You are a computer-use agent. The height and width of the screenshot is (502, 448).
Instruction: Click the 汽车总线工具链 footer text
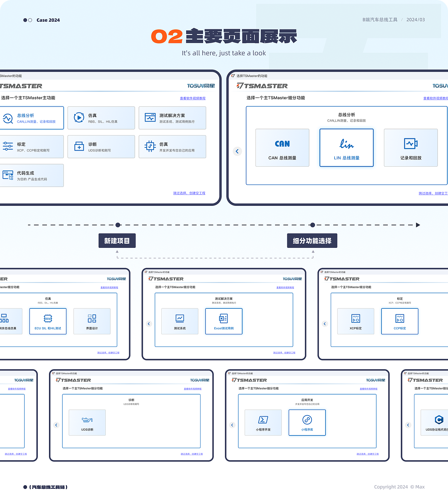[x=48, y=487]
